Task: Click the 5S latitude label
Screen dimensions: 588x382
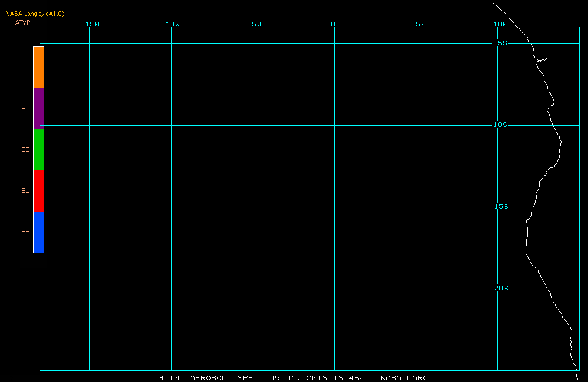Action: [x=503, y=43]
